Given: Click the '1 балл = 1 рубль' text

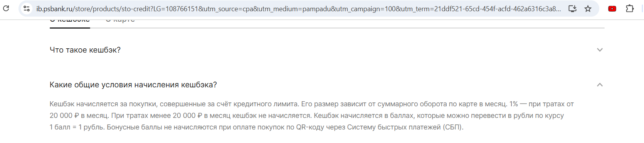Looking at the screenshot, I should pos(77,127).
